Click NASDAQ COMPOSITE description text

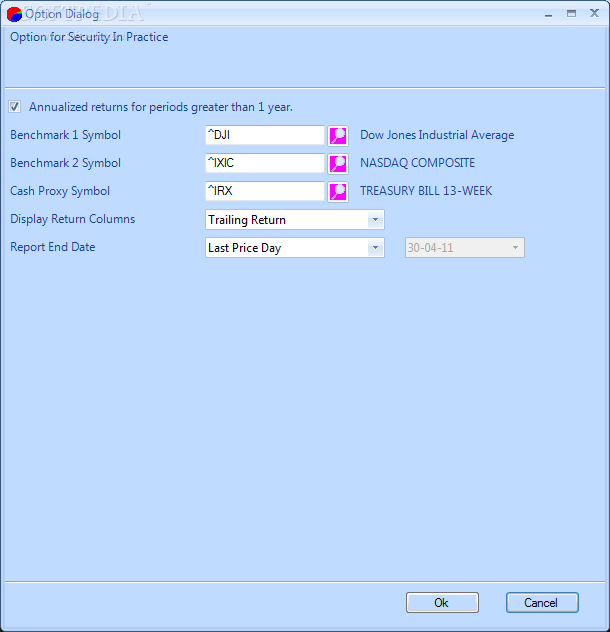(x=417, y=163)
